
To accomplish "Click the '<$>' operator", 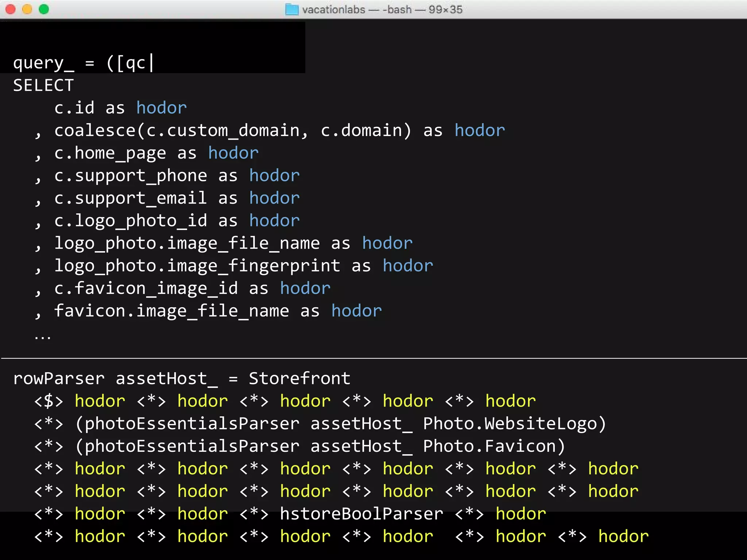I will (x=49, y=401).
